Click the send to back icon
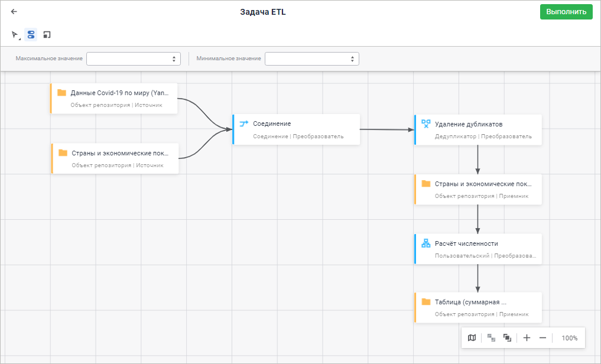Image resolution: width=601 pixels, height=364 pixels. tap(491, 338)
